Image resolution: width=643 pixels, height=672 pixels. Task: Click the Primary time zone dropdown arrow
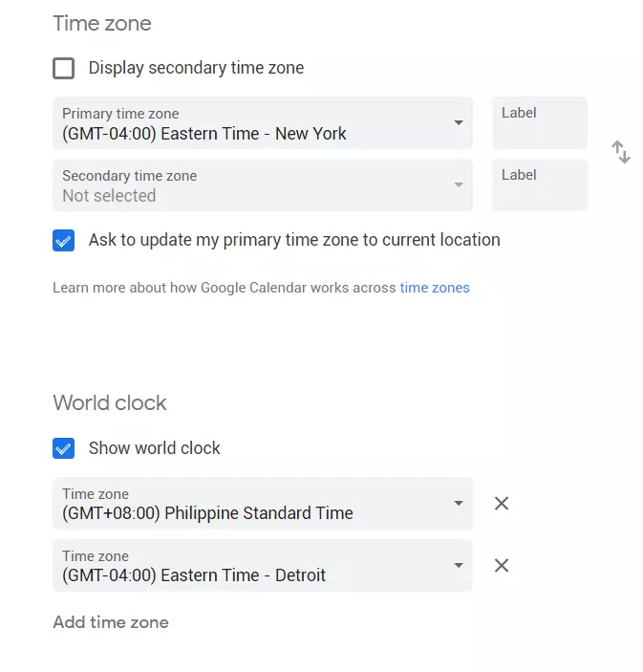(x=459, y=123)
